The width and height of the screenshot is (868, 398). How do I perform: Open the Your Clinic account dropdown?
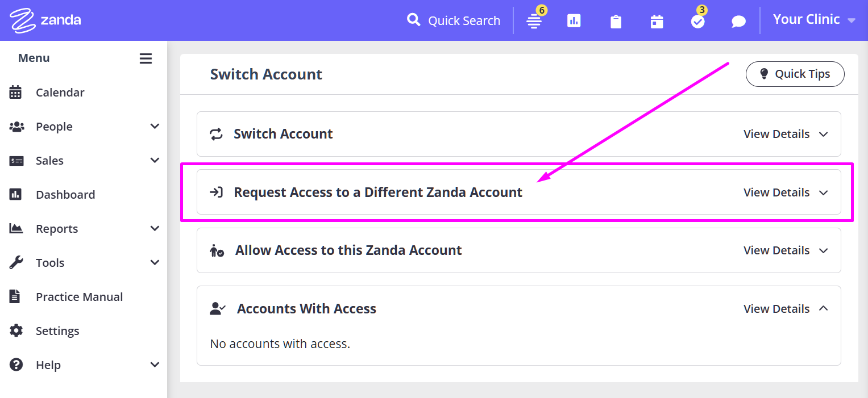pyautogui.click(x=814, y=19)
